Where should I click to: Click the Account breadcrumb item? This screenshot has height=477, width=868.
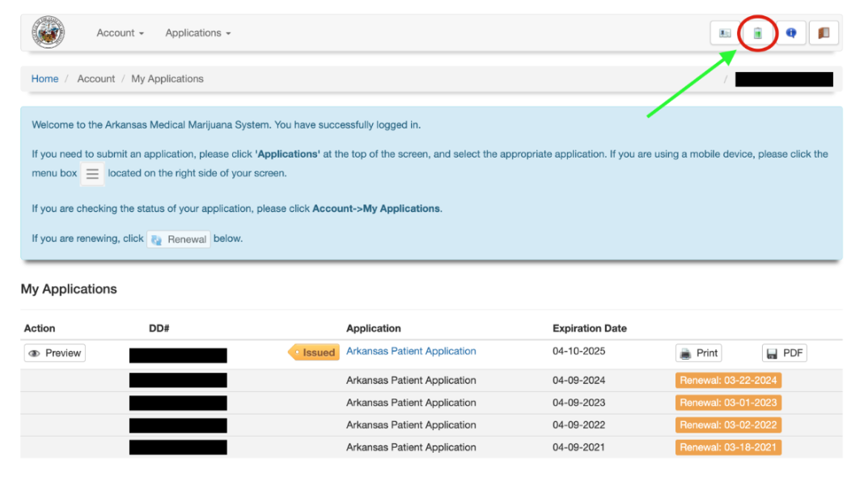[x=95, y=78]
